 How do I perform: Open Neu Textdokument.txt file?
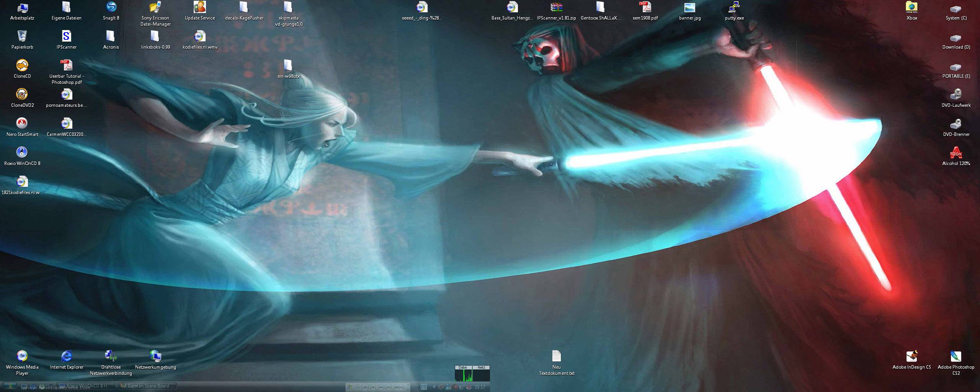point(557,363)
